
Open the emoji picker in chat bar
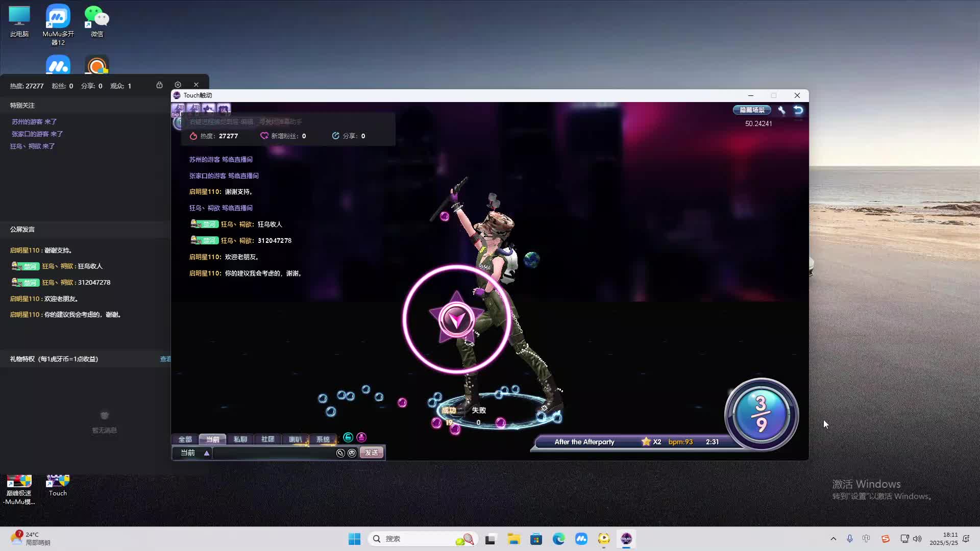pyautogui.click(x=352, y=453)
